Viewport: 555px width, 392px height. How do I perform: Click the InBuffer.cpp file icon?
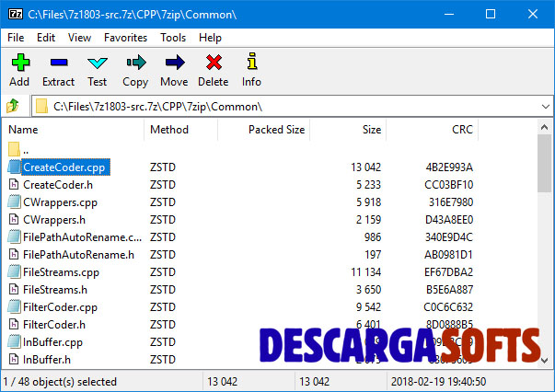click(14, 341)
